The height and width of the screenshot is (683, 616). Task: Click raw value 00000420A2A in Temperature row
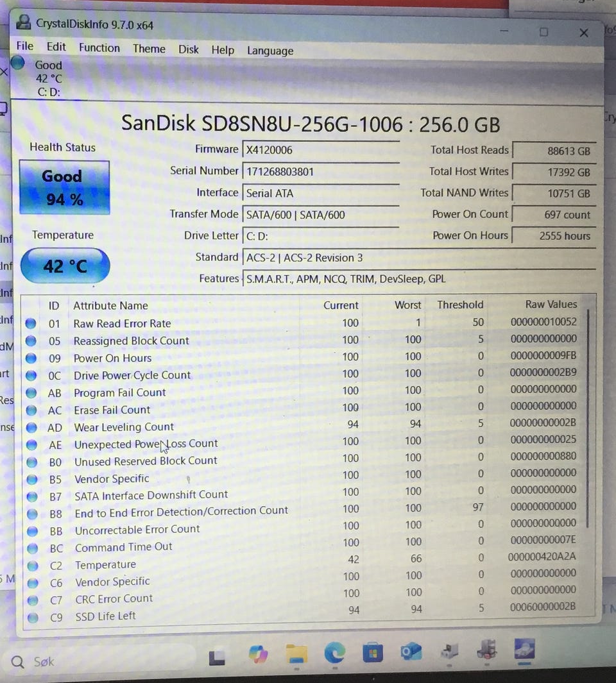(542, 557)
